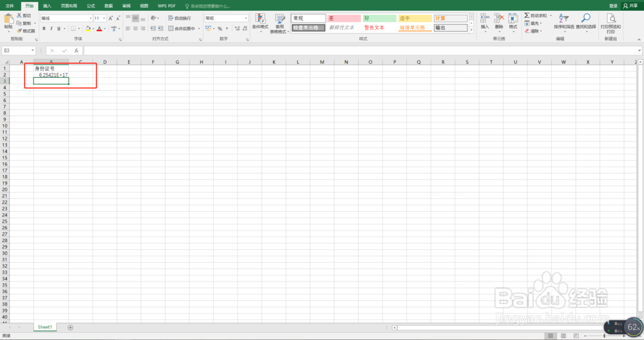The image size is (644, 340).
Task: Apply percent style
Action: (220, 28)
